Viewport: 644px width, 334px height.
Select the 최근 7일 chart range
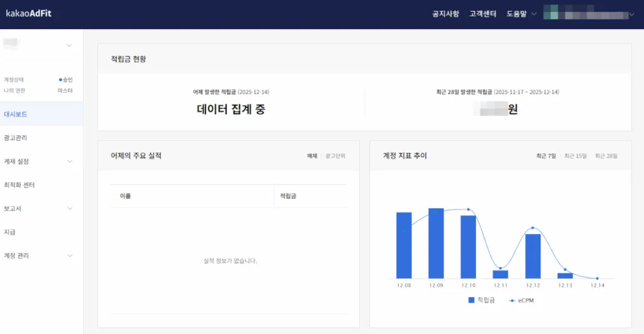pos(546,155)
